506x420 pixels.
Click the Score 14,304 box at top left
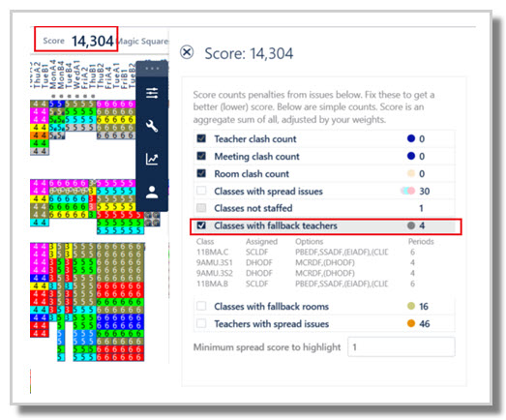click(76, 39)
